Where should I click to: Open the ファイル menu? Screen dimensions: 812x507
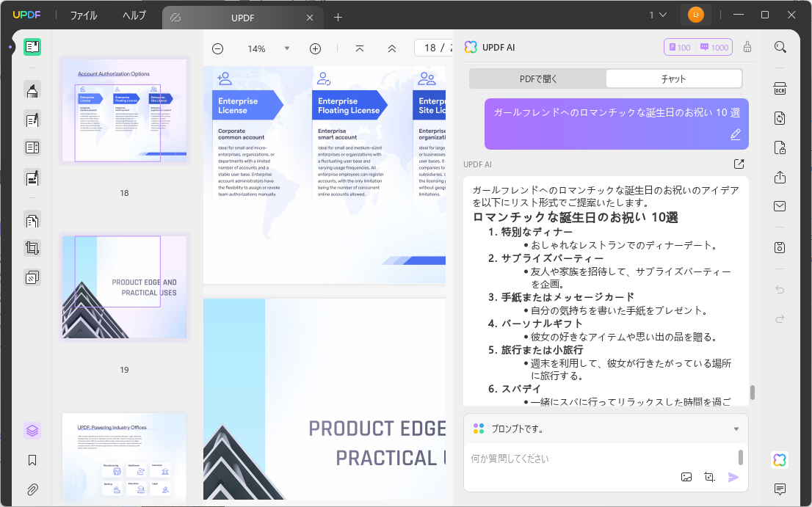coord(84,15)
